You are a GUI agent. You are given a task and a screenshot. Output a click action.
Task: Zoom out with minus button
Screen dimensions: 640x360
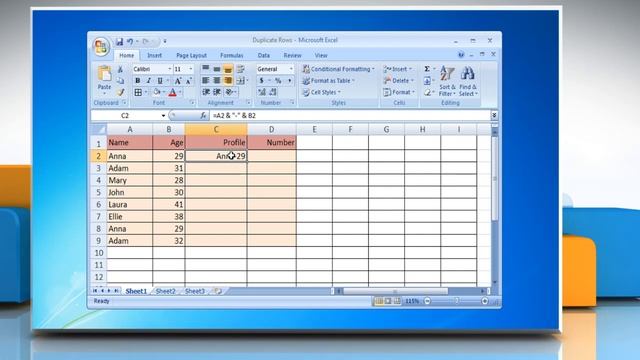click(x=427, y=301)
